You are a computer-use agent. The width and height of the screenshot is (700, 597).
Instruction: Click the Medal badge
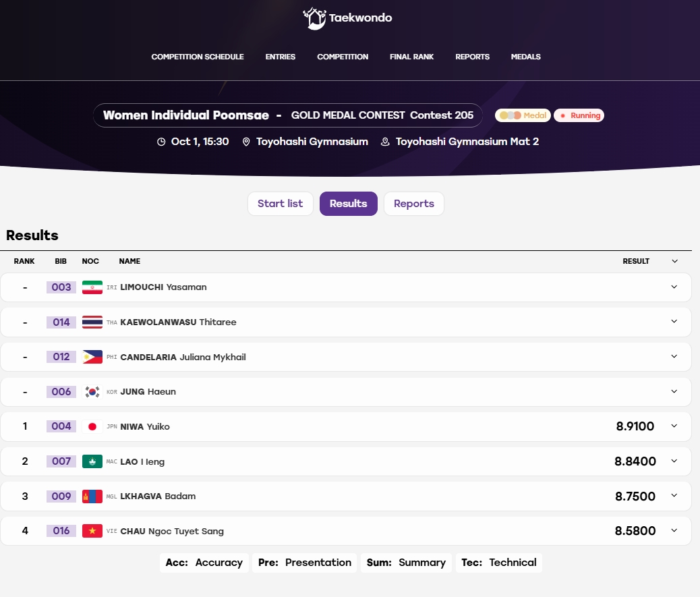point(523,115)
